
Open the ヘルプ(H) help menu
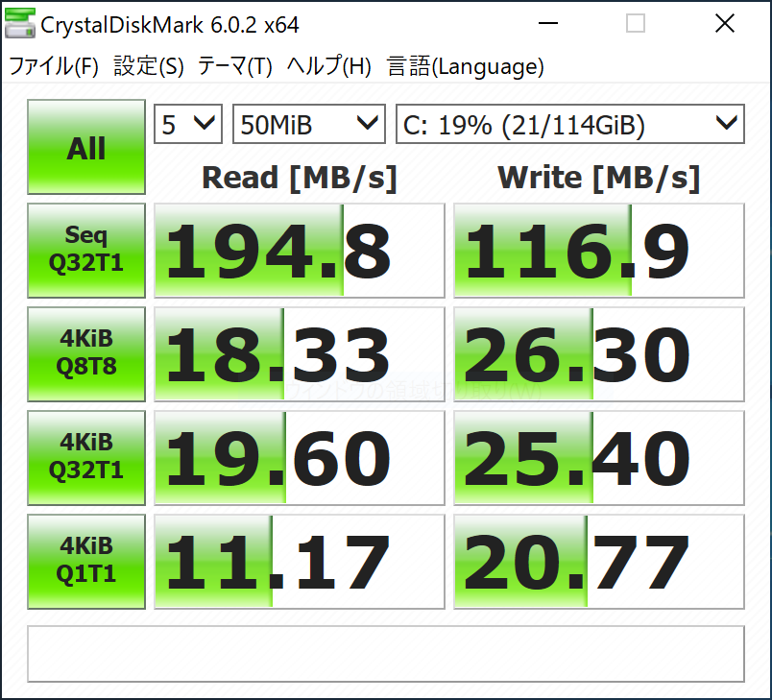(329, 66)
